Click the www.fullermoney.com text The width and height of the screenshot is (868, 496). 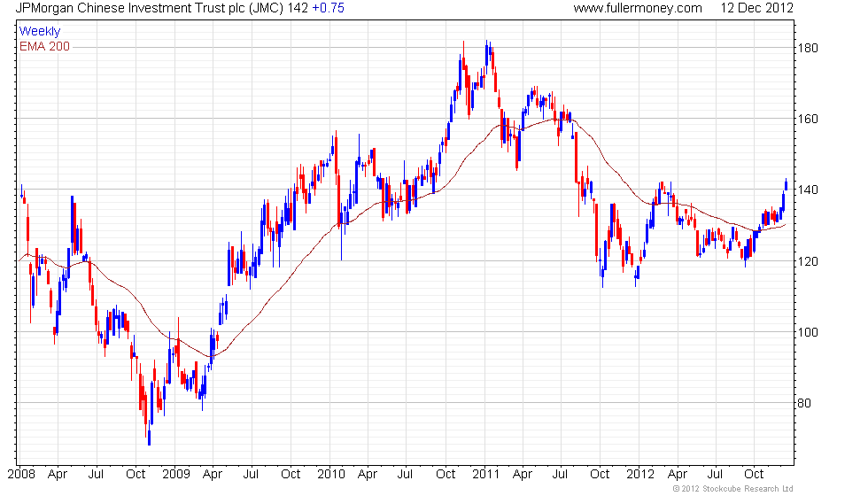(638, 8)
